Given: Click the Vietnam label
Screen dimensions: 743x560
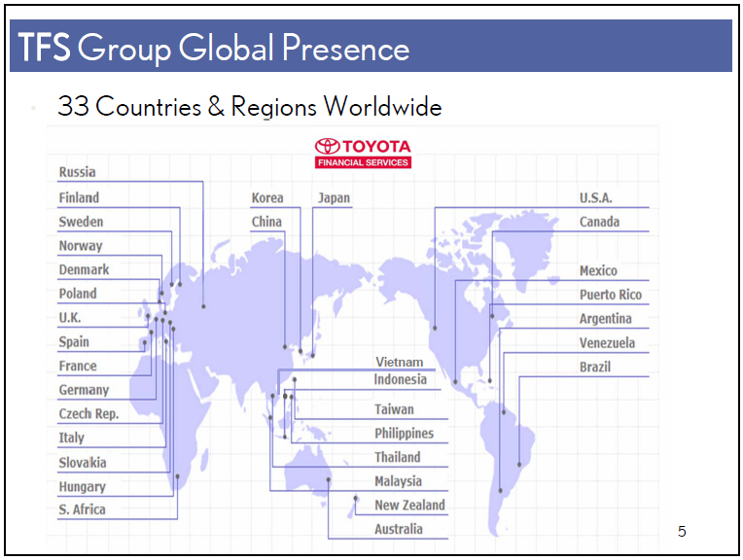Looking at the screenshot, I should click(x=400, y=362).
